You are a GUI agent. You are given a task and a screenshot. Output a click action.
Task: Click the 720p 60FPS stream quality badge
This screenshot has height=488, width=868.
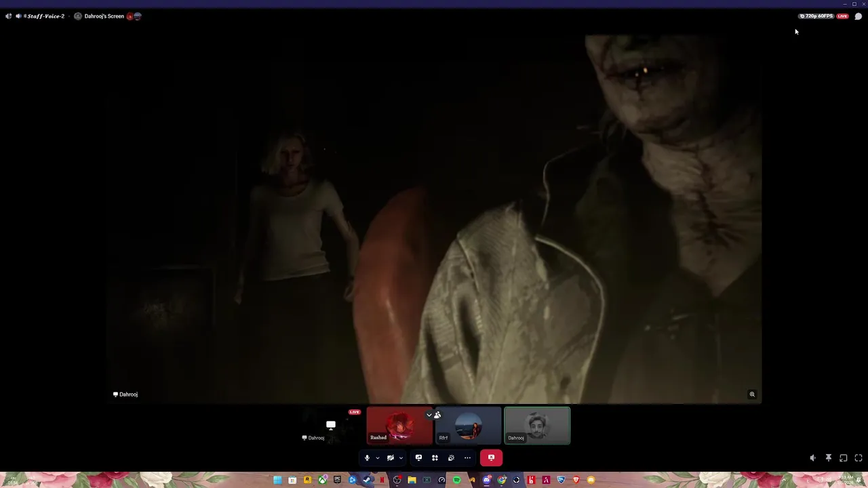817,16
